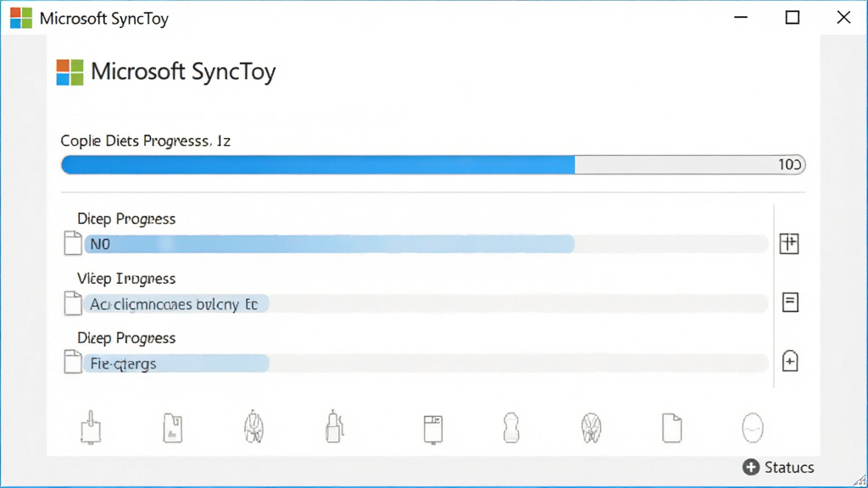
Task: Click the Fie-qtergs progress bar
Action: [426, 363]
